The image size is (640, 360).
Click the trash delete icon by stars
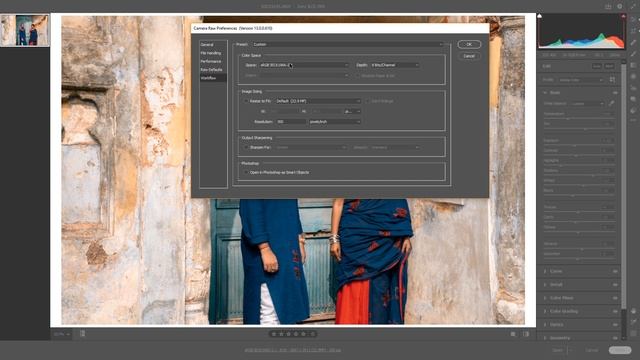(x=313, y=334)
